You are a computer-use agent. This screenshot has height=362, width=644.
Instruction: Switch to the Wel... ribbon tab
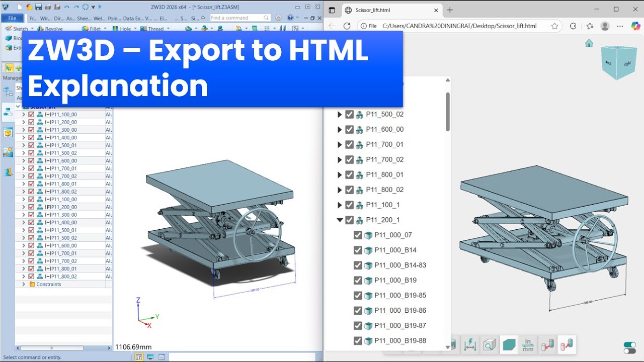pos(99,18)
